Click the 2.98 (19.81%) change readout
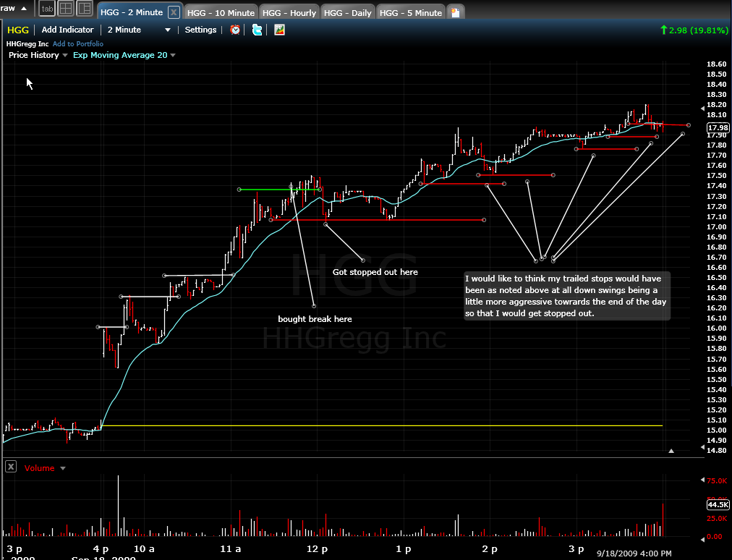The width and height of the screenshot is (732, 560). (x=694, y=30)
